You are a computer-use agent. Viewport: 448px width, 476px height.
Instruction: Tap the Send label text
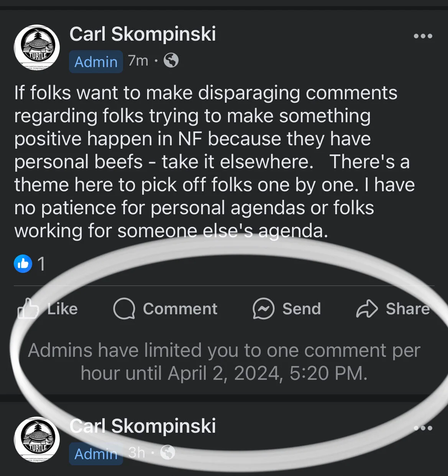pyautogui.click(x=302, y=309)
